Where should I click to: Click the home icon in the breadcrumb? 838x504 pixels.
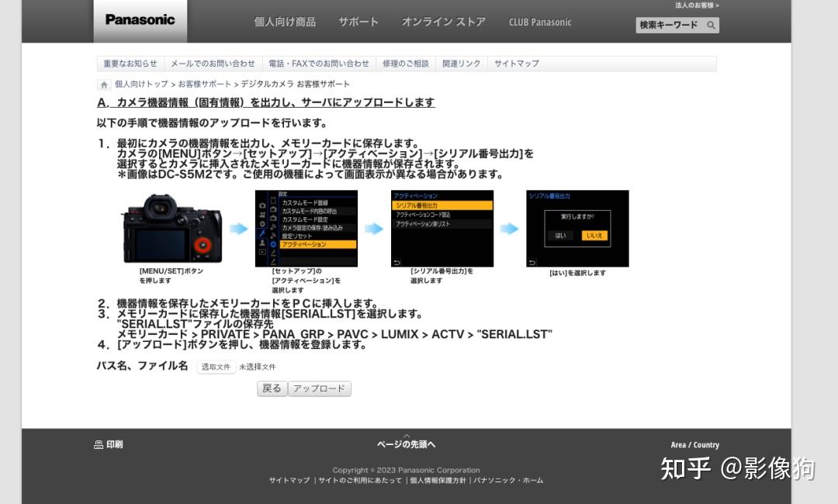(x=104, y=84)
